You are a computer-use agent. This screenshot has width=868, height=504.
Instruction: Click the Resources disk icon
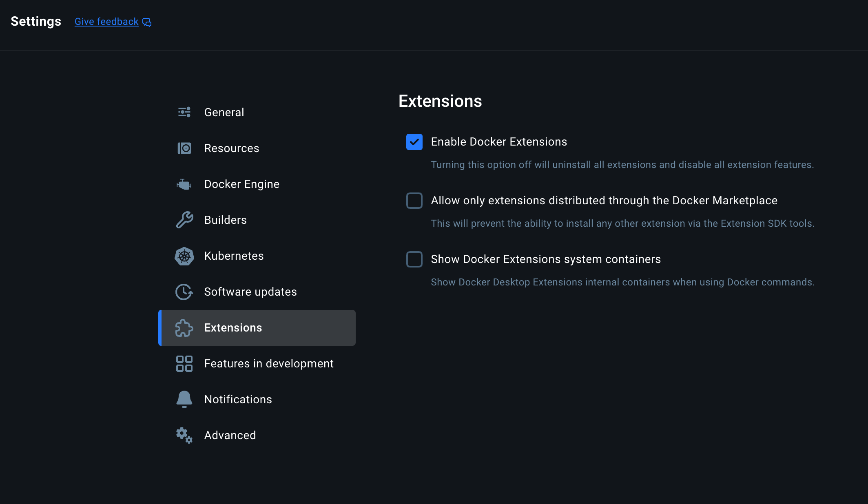coord(184,148)
